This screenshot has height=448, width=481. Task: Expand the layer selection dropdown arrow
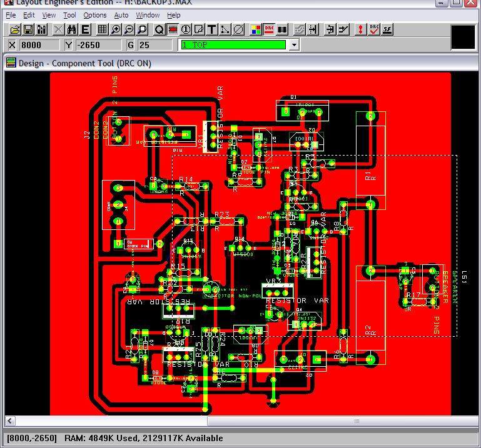294,45
